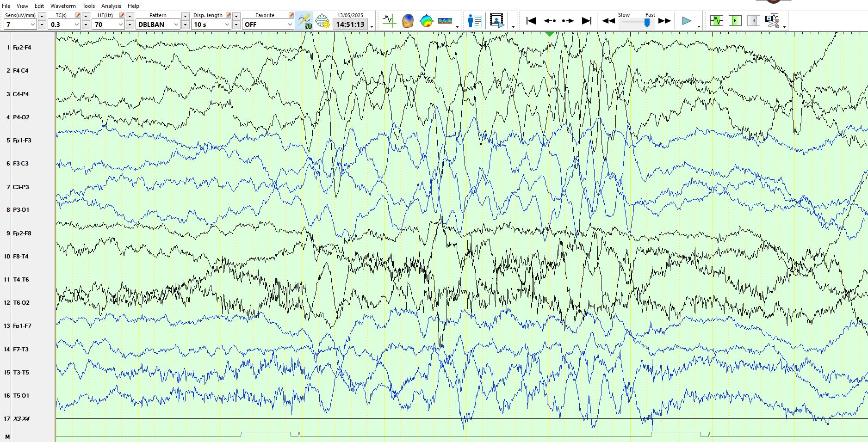Open the video playback window
This screenshot has width=868, height=442.
[496, 21]
